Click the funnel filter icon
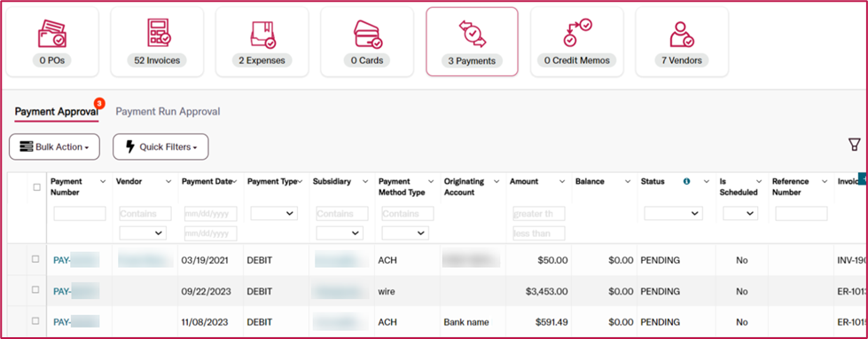The image size is (868, 339). click(854, 146)
